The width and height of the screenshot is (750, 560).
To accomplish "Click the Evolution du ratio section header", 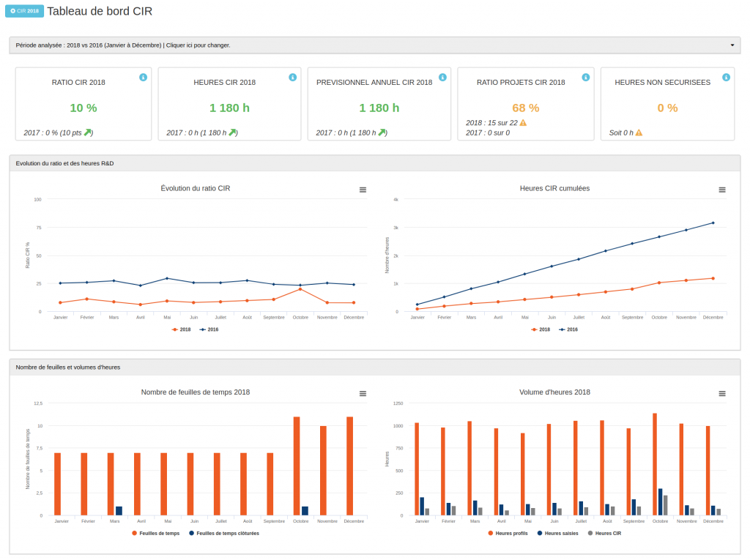I will point(65,163).
